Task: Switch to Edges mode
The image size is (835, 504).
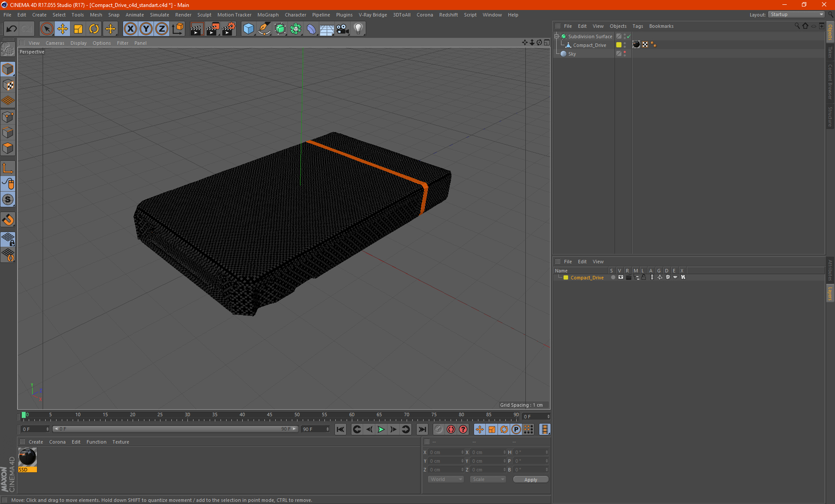Action: pyautogui.click(x=8, y=133)
